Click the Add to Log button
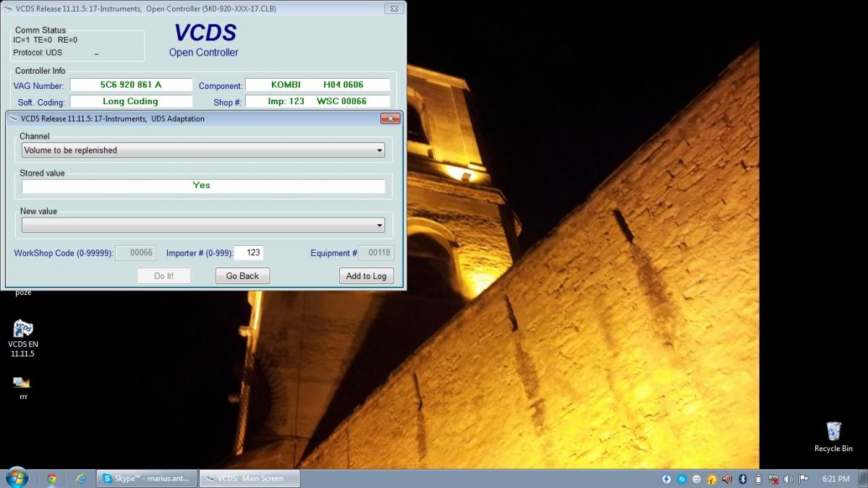The image size is (868, 488). 366,275
